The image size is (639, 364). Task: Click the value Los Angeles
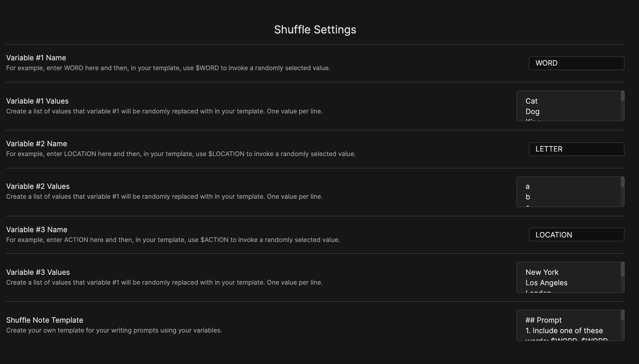546,283
